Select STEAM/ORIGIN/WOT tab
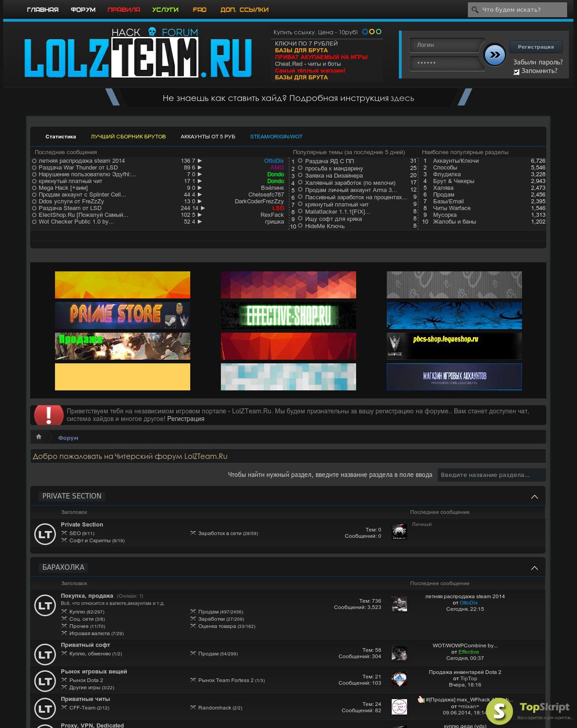This screenshot has height=728, width=577. tap(276, 137)
